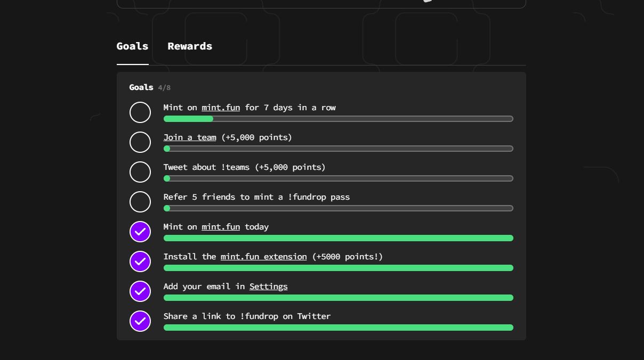Click the circle for the refer 5 friends goal
The image size is (644, 360).
tap(140, 202)
